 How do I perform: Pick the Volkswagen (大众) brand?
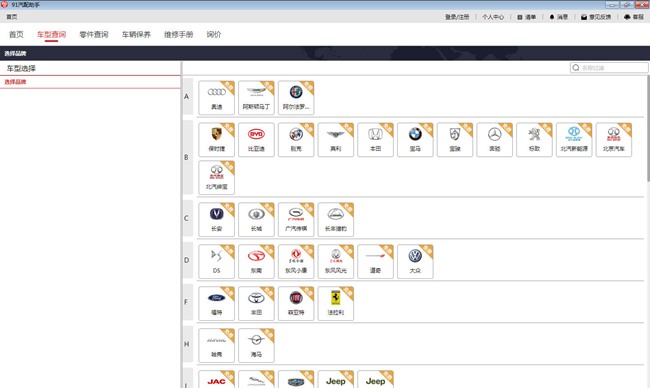coord(415,262)
